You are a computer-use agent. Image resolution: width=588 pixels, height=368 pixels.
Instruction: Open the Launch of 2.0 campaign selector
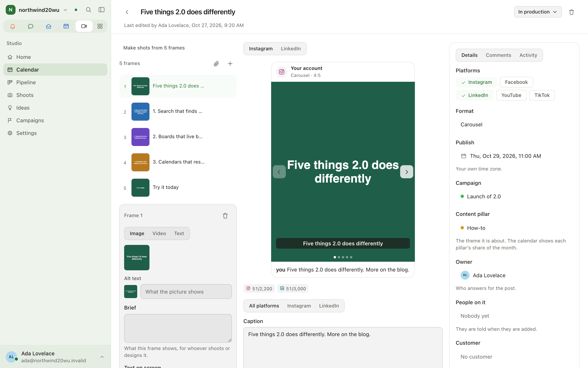pyautogui.click(x=481, y=196)
